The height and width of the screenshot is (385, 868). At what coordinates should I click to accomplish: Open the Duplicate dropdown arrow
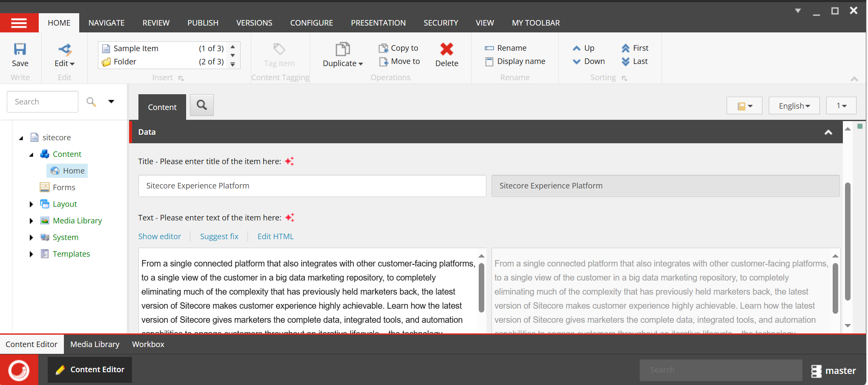(361, 64)
